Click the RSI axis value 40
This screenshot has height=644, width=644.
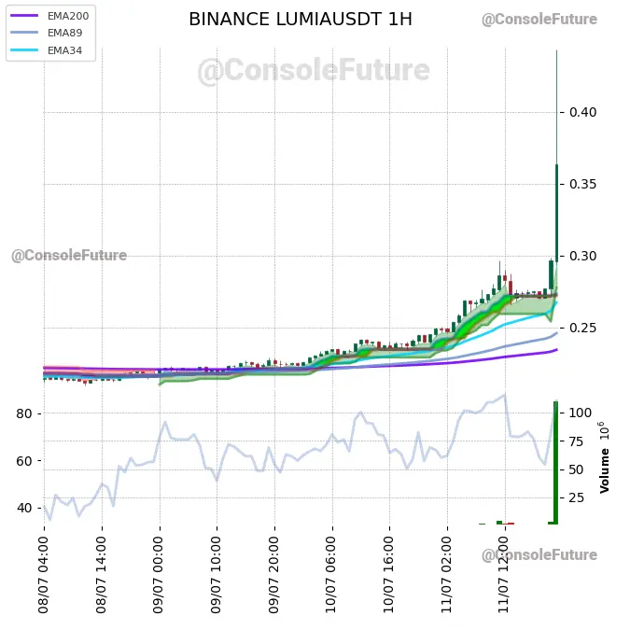point(24,508)
